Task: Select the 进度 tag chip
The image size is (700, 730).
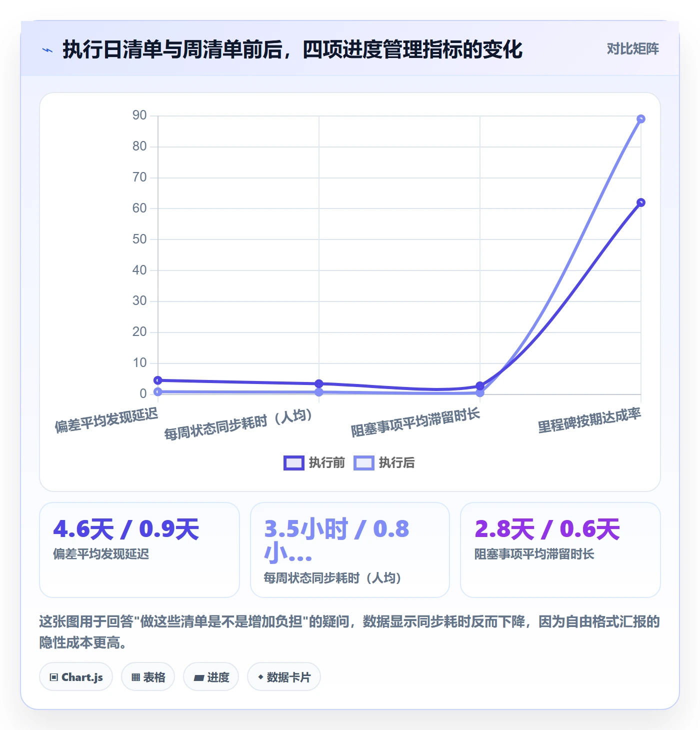Action: (211, 677)
